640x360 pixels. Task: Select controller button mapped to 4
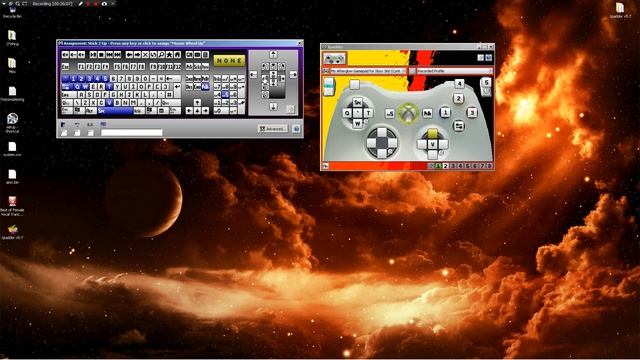[x=459, y=84]
